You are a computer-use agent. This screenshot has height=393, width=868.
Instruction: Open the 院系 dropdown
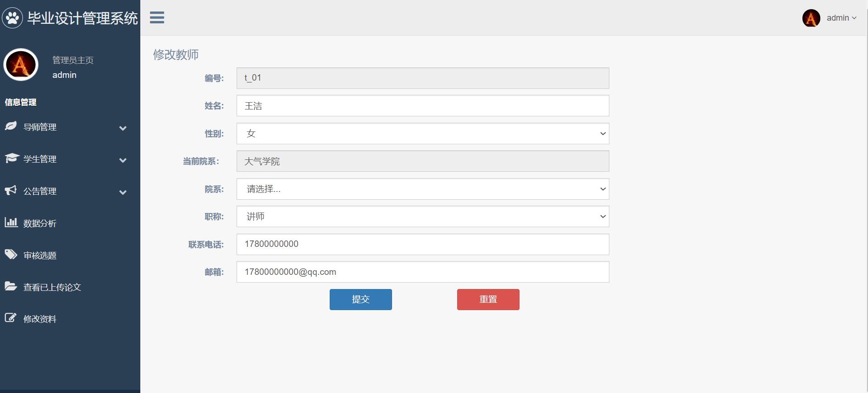pos(423,189)
